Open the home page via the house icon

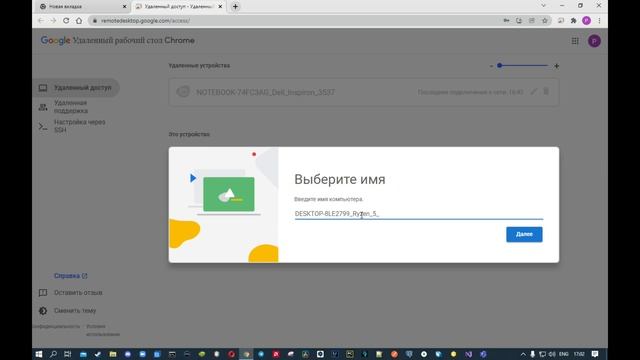79,20
